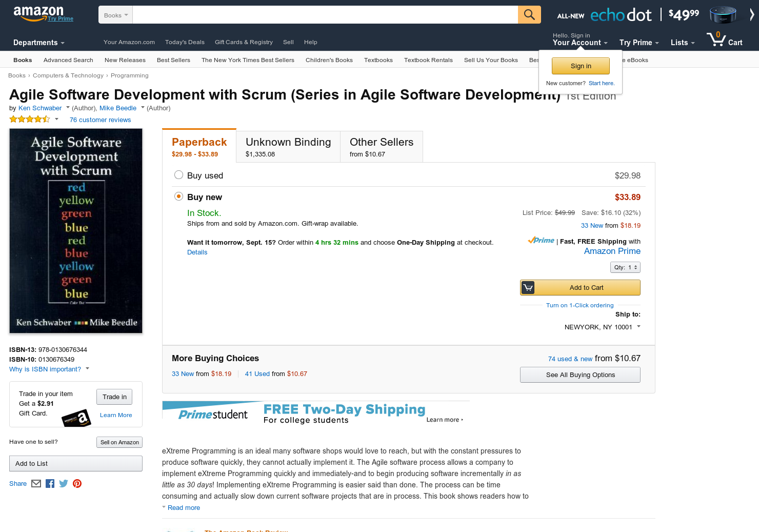Expand the Read more description

[183, 507]
